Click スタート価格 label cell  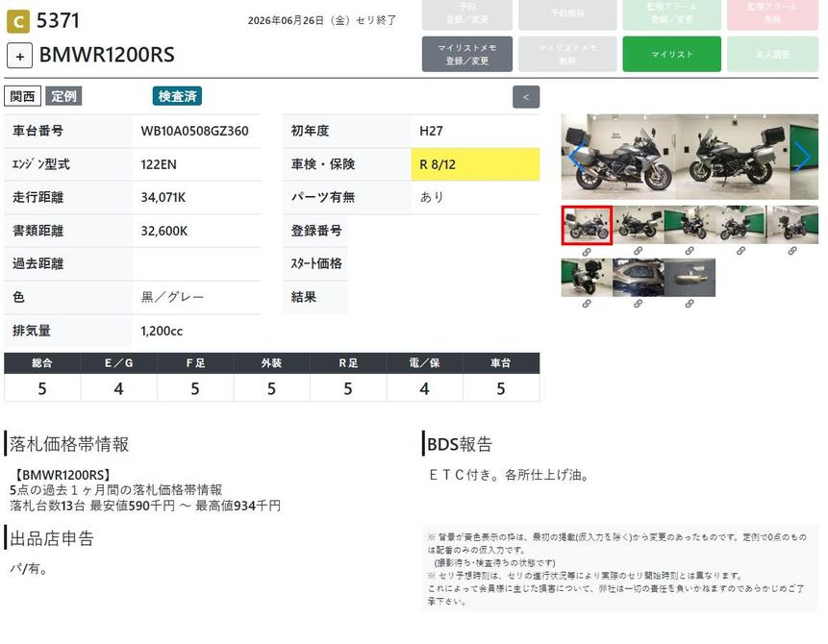pos(315,264)
